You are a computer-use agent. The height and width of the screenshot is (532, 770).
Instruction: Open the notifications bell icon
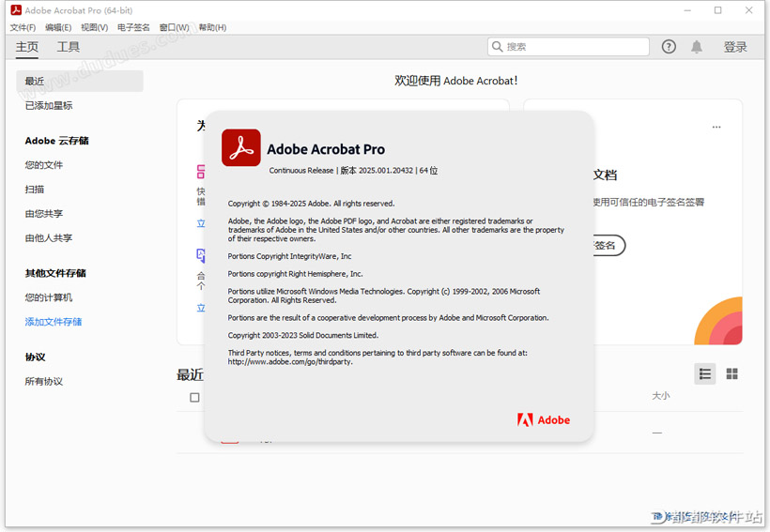697,47
